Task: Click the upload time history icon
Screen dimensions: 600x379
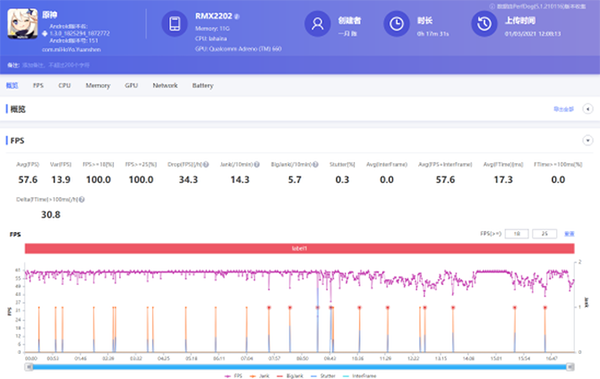Action: (484, 24)
